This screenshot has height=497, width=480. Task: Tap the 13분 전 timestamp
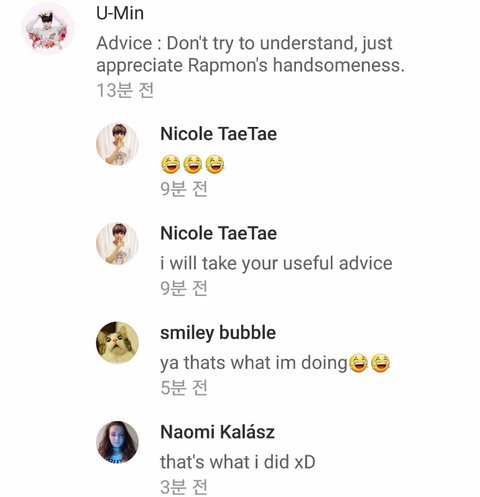125,90
